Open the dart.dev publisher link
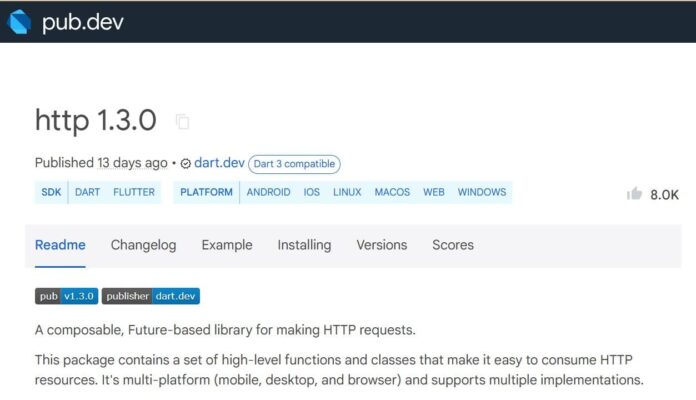696x400 pixels. pyautogui.click(x=219, y=163)
